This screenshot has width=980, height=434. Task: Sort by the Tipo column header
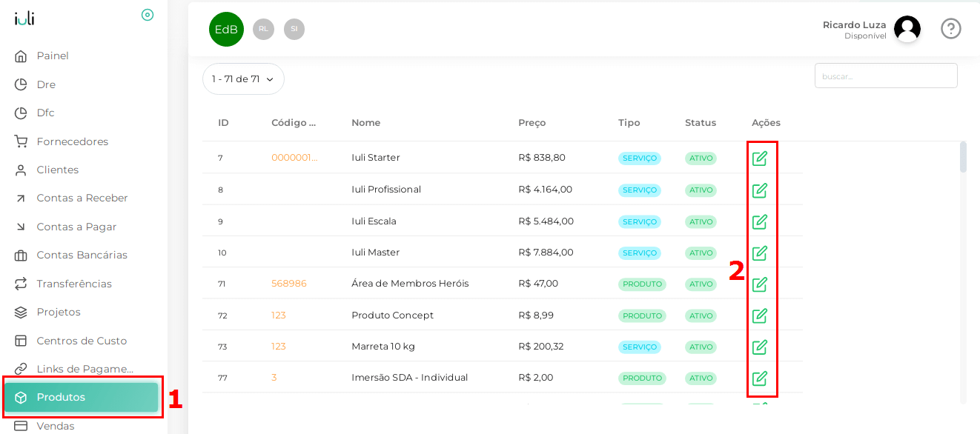pos(629,123)
